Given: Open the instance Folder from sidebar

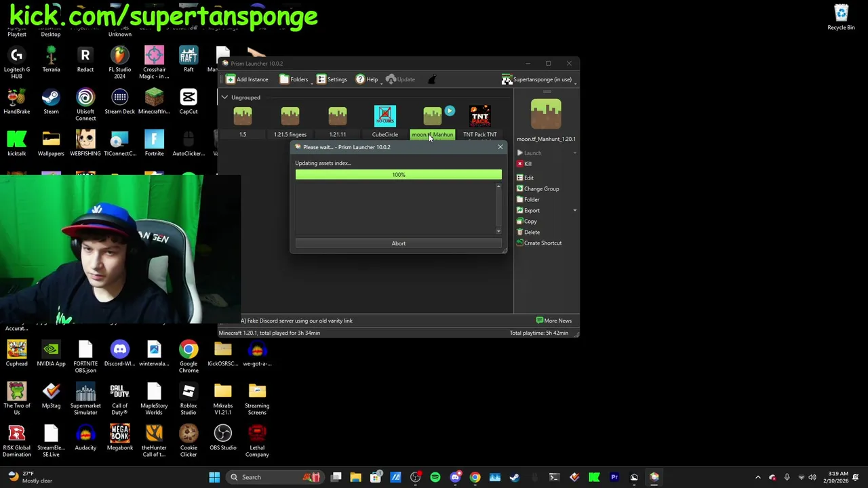Looking at the screenshot, I should [528, 199].
